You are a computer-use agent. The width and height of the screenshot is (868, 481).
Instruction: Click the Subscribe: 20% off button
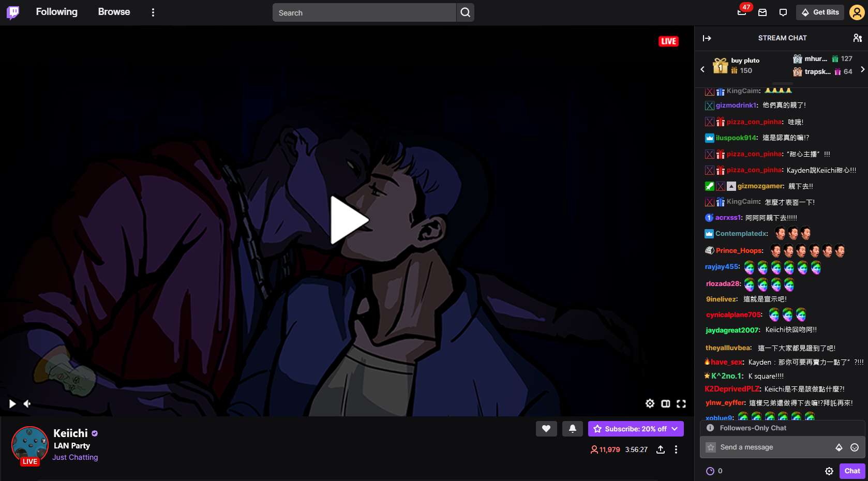point(636,429)
